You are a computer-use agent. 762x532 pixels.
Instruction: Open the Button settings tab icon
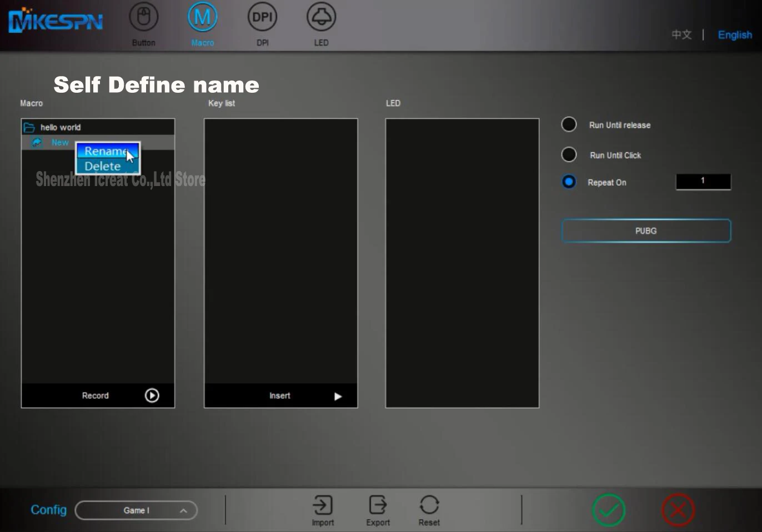pyautogui.click(x=143, y=18)
